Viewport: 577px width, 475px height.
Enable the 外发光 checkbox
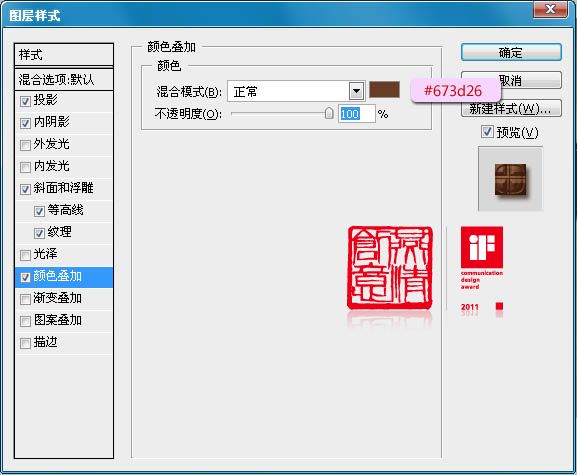point(25,145)
